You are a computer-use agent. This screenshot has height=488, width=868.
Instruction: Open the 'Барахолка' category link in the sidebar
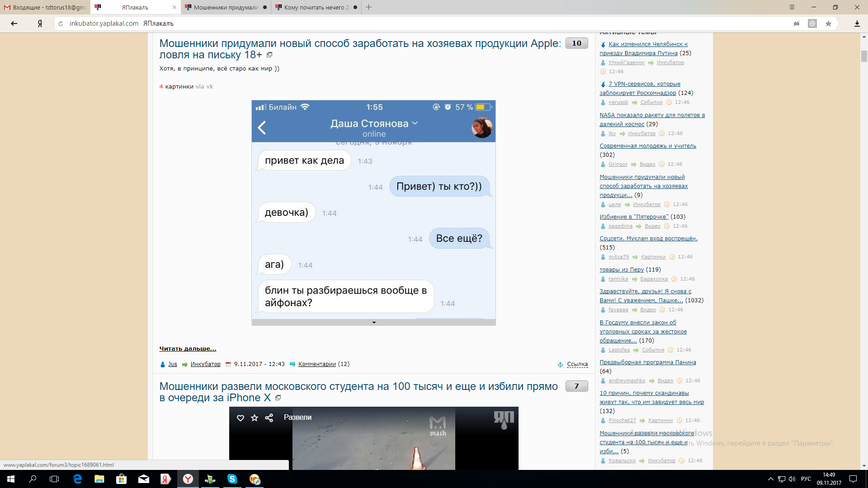(x=654, y=279)
